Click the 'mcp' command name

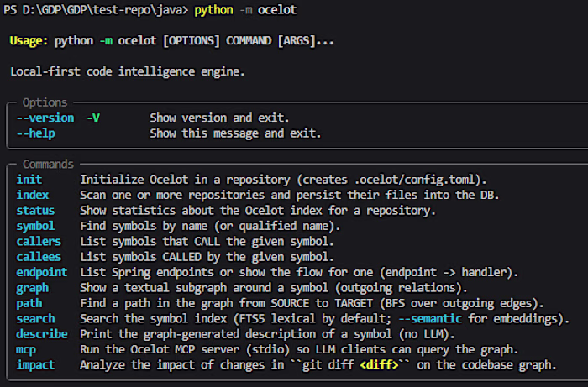(x=26, y=349)
